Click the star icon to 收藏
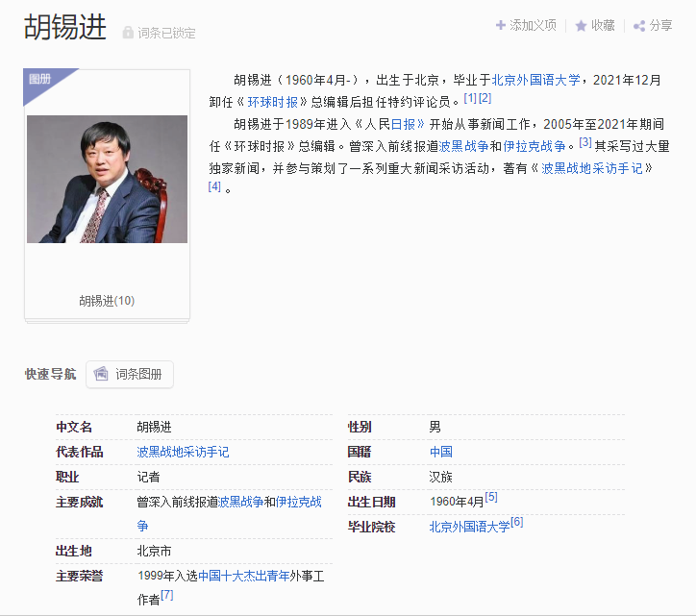 (581, 26)
